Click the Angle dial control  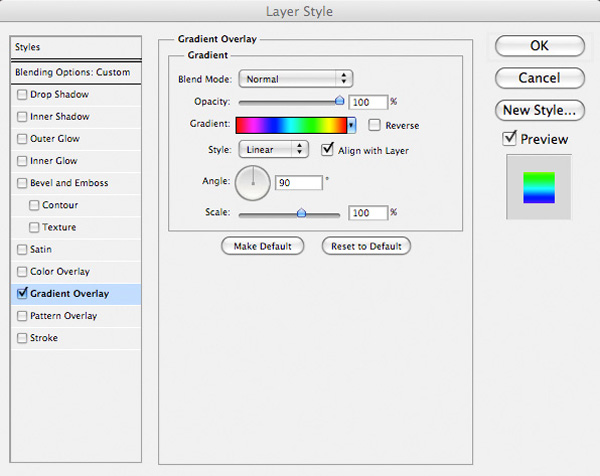coord(253,183)
